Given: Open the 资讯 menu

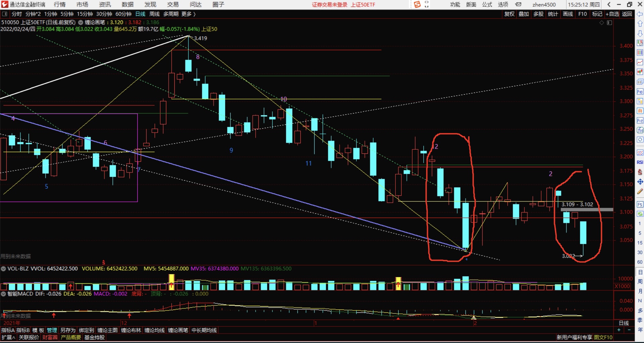Looking at the screenshot, I should [105, 4].
